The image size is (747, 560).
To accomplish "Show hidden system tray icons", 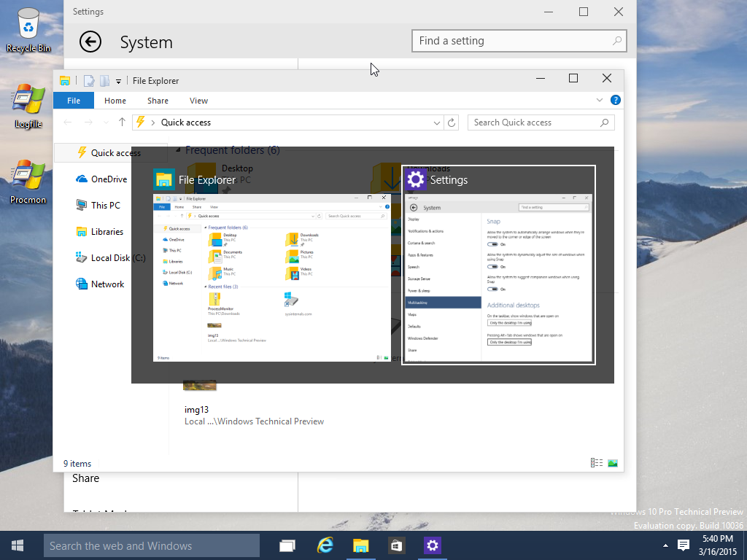I will point(665,545).
